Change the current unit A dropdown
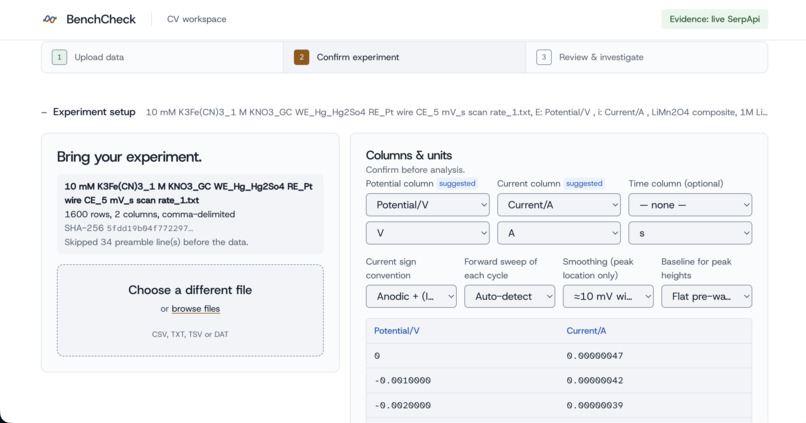 559,233
